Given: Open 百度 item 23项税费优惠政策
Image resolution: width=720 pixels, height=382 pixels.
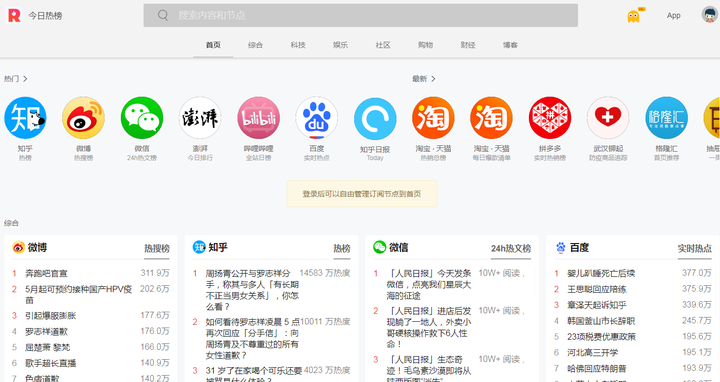Looking at the screenshot, I should (602, 337).
